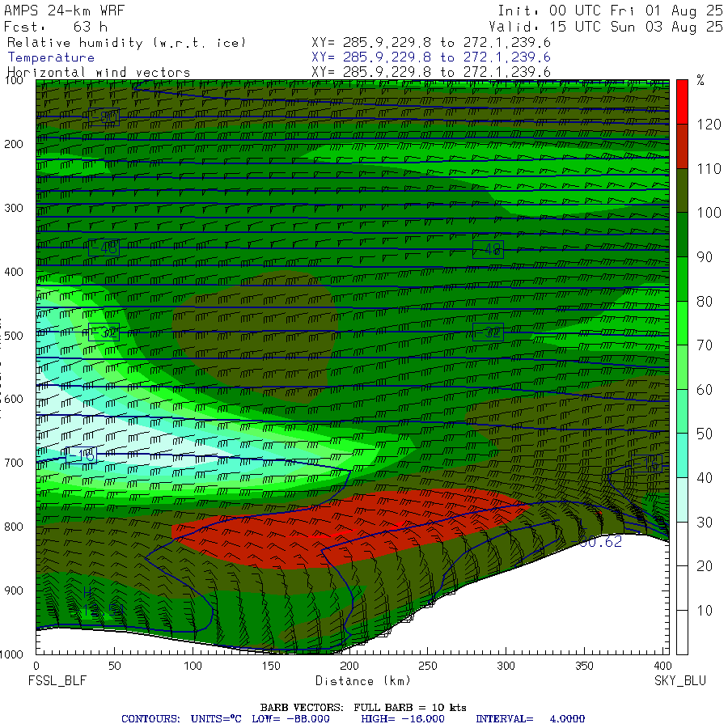Click the 400 pressure-axis label
The image size is (728, 728).
(x=14, y=272)
